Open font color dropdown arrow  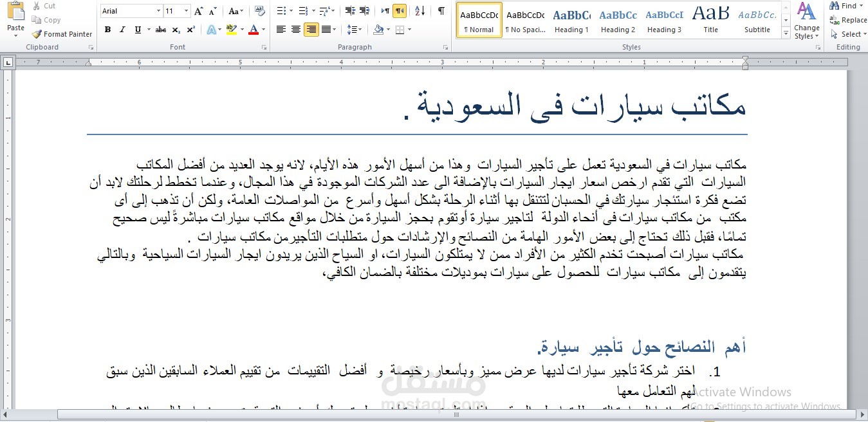[263, 30]
